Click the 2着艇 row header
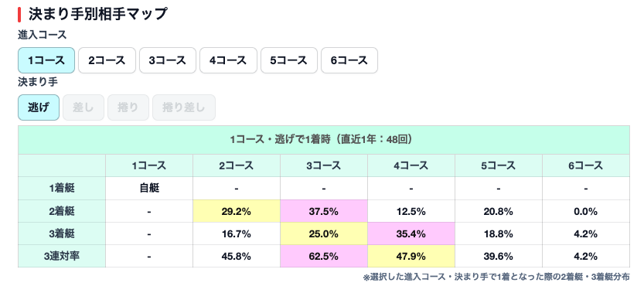The image size is (644, 293). (x=62, y=211)
